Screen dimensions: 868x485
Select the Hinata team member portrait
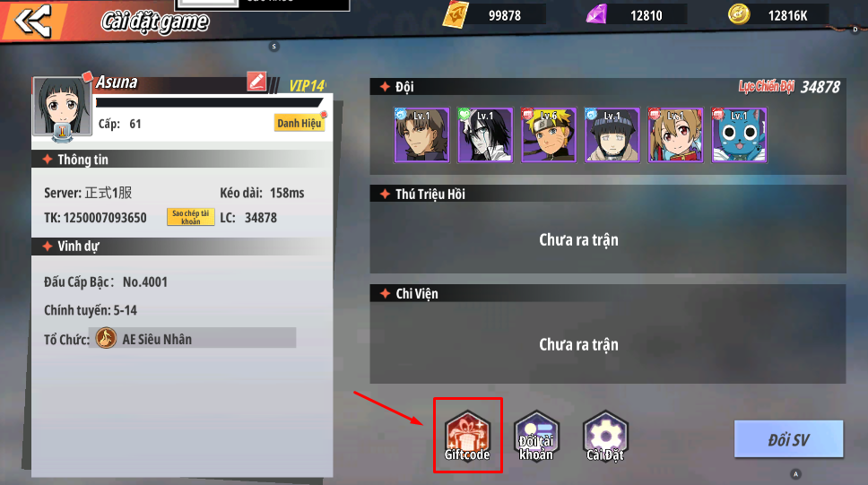click(x=612, y=135)
